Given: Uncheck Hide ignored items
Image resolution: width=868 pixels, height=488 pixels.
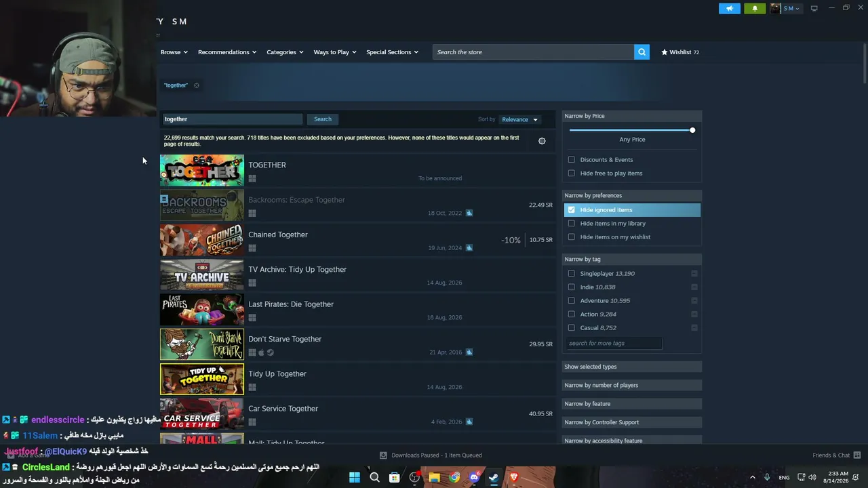Looking at the screenshot, I should coord(572,210).
